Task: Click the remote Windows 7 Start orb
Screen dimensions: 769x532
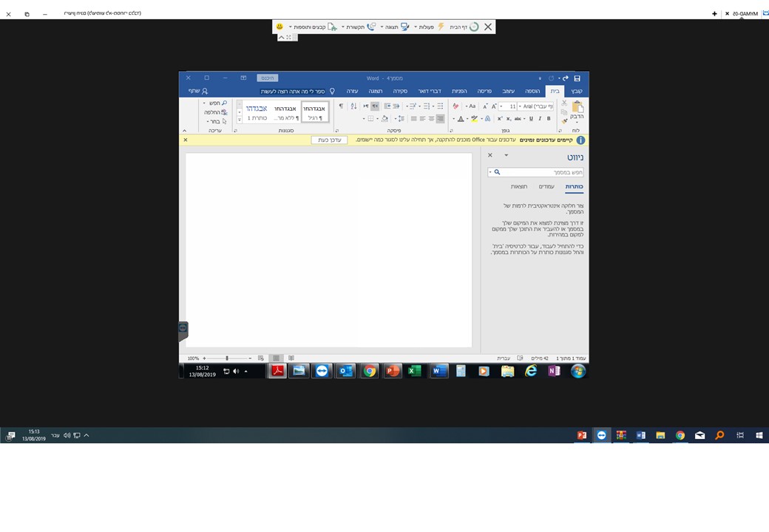Action: tap(578, 371)
